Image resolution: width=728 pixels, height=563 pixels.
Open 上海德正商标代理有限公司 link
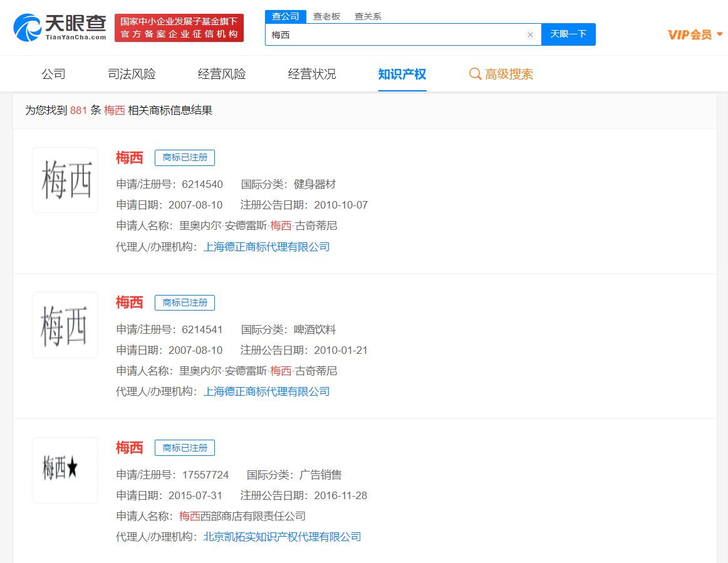268,246
